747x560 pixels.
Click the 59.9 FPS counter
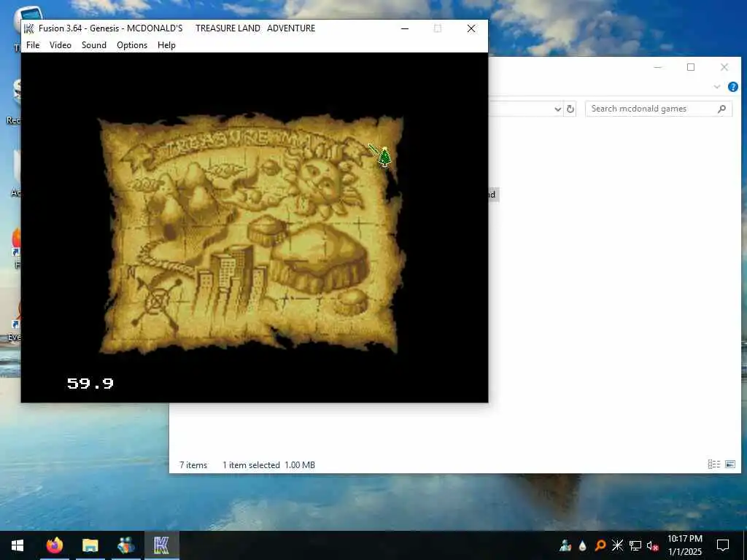point(90,384)
